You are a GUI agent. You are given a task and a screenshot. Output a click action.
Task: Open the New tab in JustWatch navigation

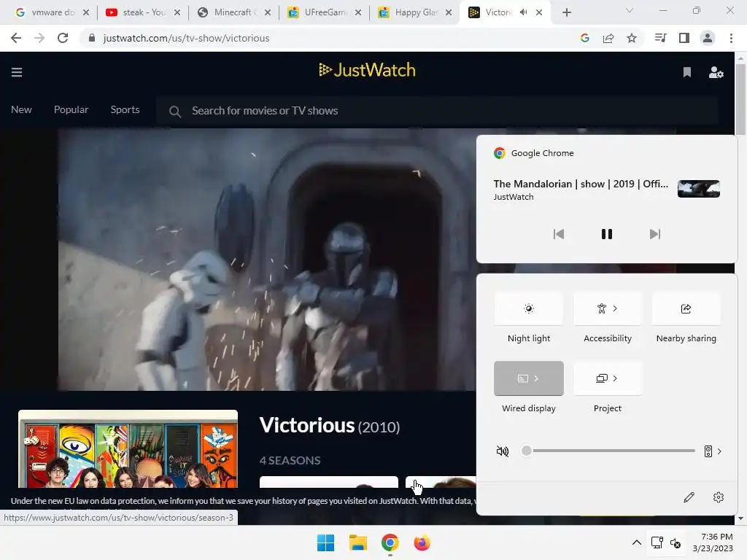[x=21, y=109]
